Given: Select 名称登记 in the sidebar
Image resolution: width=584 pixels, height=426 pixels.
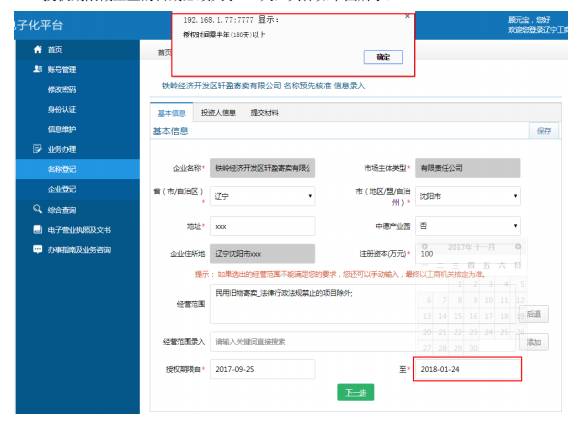Looking at the screenshot, I should click(77, 169).
